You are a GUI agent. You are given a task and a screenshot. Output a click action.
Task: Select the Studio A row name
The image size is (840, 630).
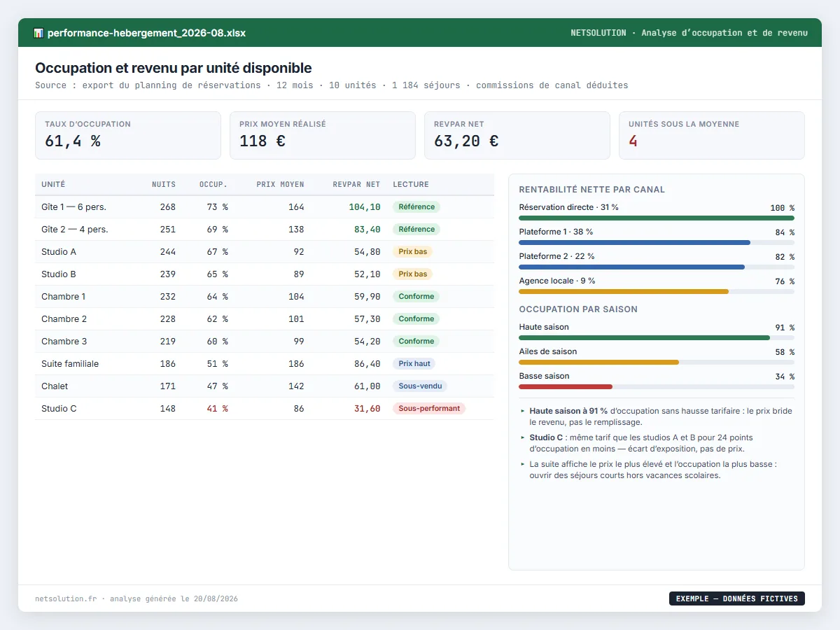[x=58, y=252]
